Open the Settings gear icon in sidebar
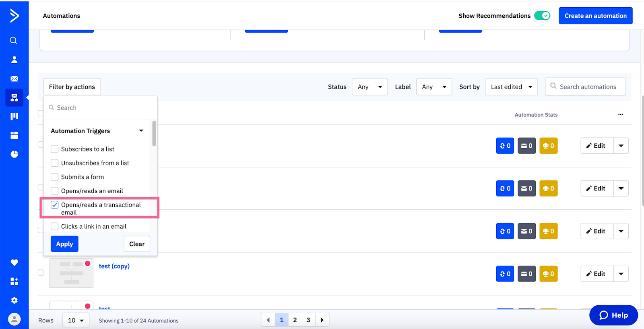The height and width of the screenshot is (329, 644). click(x=14, y=300)
